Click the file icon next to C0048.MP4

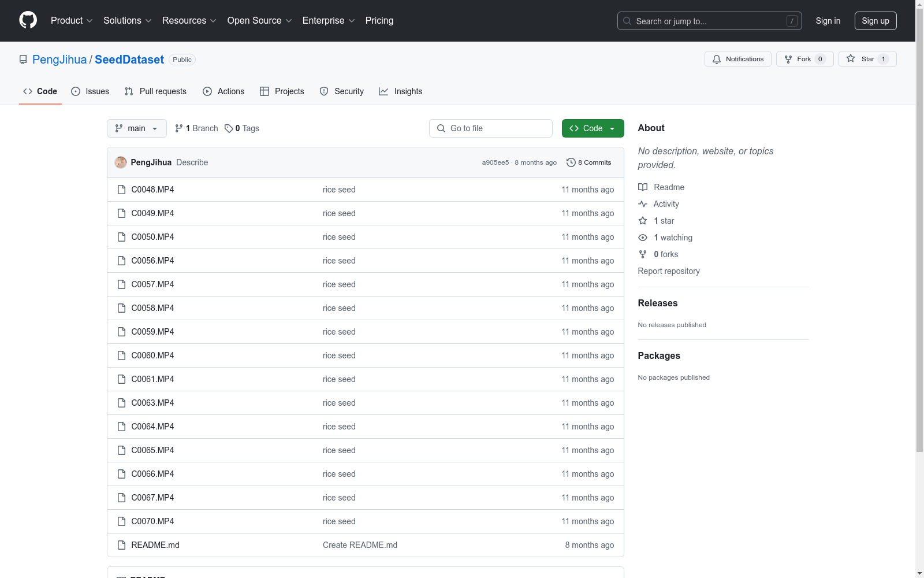[121, 190]
